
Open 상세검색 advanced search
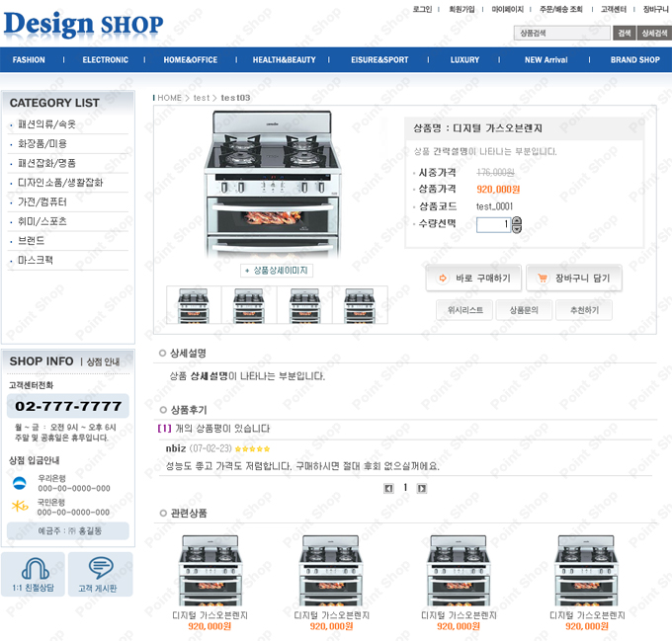pos(654,33)
